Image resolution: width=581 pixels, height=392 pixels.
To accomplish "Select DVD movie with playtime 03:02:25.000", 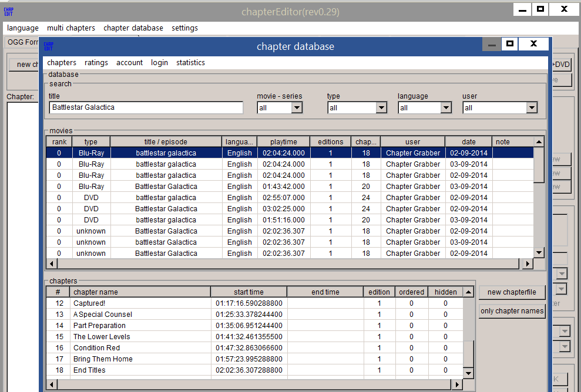I will pos(290,209).
